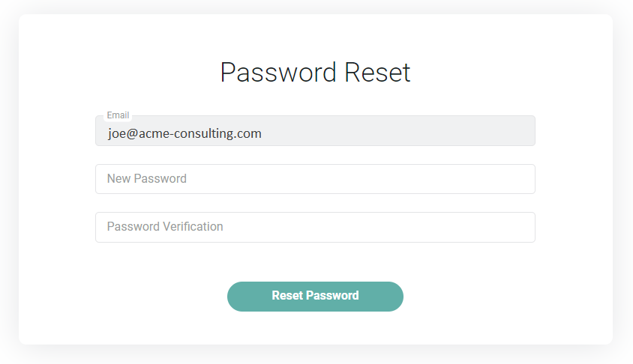633x364 pixels.
Task: Click the white "Reset Password" button label
Action: (315, 296)
